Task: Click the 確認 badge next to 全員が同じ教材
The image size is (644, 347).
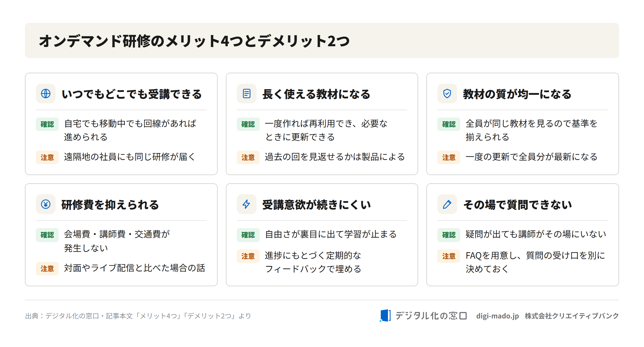Action: [x=449, y=124]
